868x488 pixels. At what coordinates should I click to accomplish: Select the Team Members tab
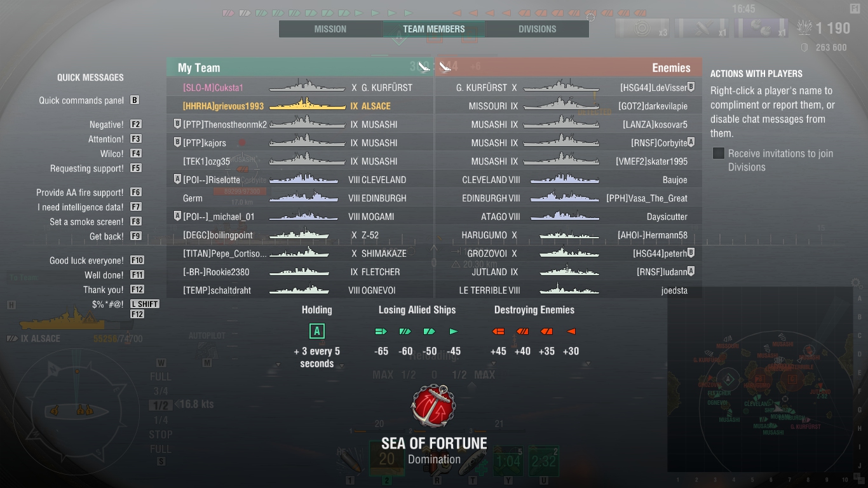[x=434, y=29]
